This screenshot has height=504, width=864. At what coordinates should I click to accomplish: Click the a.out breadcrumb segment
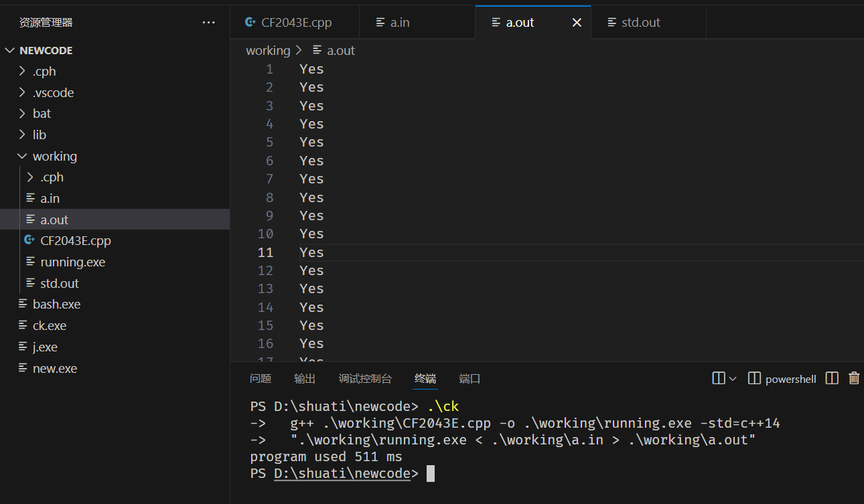(341, 50)
